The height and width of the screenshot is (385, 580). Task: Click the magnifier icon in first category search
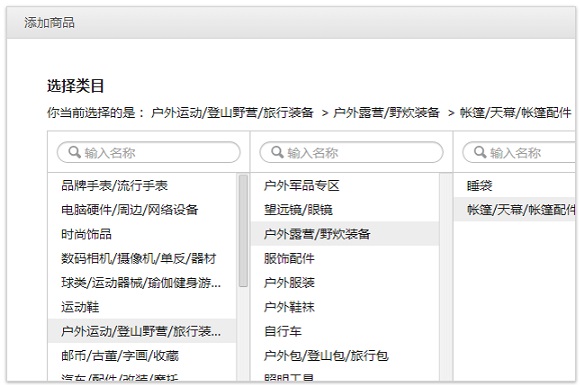coord(75,152)
